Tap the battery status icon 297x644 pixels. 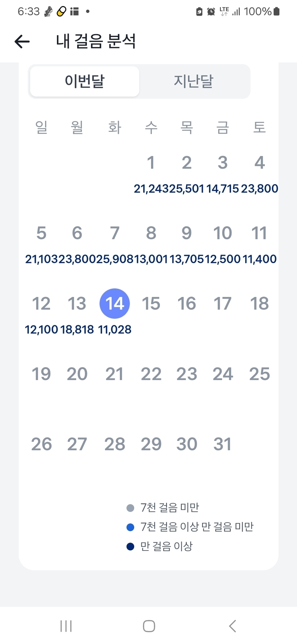[276, 12]
